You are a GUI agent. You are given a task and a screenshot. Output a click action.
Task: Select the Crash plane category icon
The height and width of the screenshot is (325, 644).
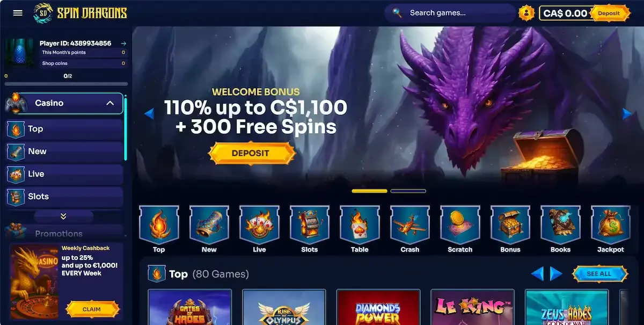410,225
